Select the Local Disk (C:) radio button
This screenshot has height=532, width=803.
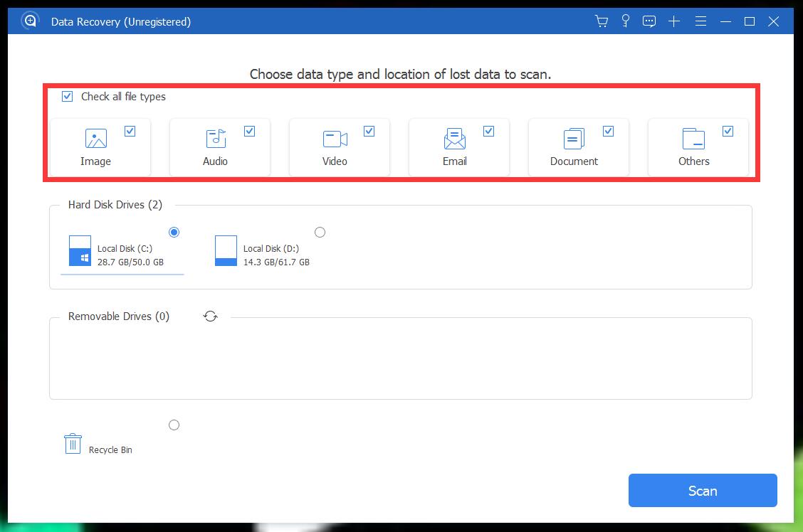(x=174, y=233)
